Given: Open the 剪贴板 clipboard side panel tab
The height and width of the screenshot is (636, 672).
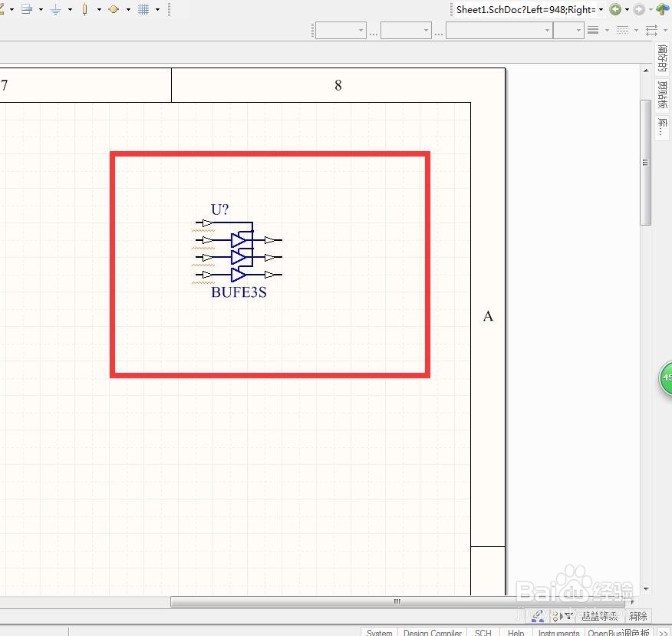Looking at the screenshot, I should click(x=662, y=95).
